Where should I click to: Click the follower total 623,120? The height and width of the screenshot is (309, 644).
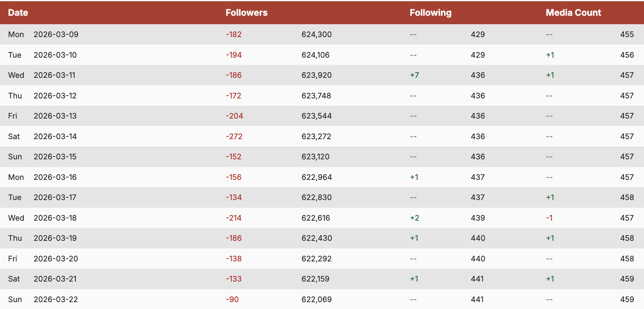point(315,157)
